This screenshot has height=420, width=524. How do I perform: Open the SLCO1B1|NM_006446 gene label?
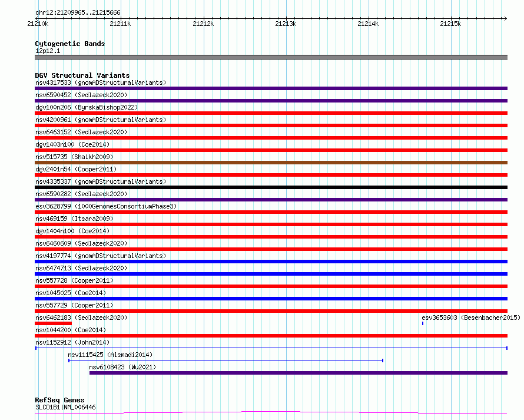[x=65, y=407]
